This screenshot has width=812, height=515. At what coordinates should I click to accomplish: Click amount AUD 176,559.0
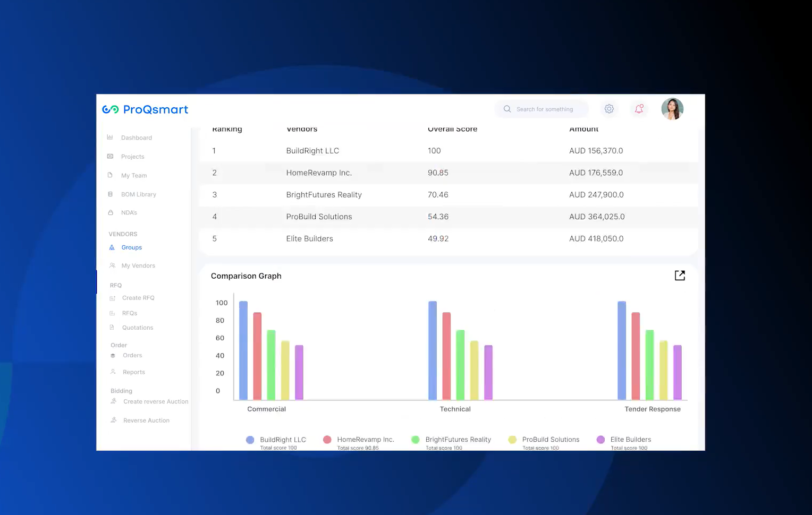596,173
